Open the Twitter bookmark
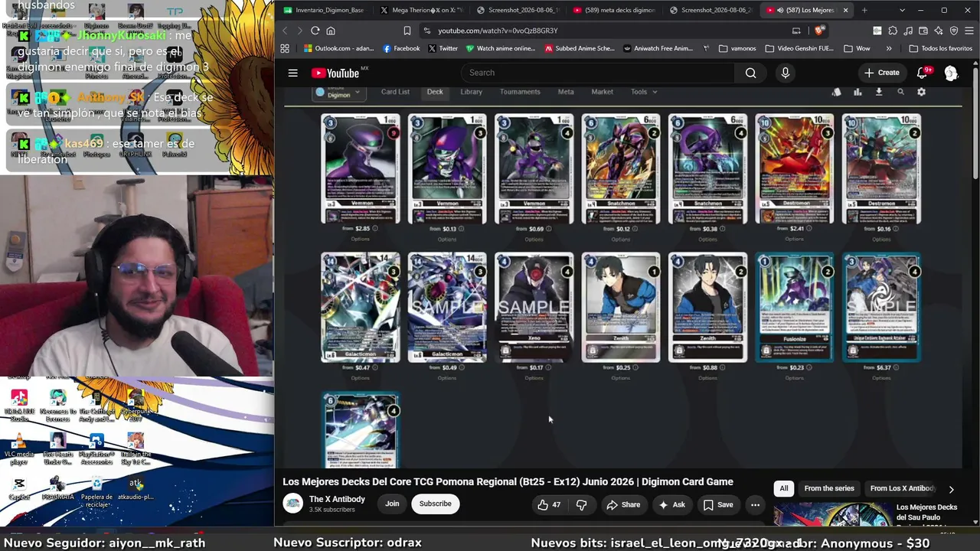Screen dimensions: 980x551 pyautogui.click(x=443, y=48)
